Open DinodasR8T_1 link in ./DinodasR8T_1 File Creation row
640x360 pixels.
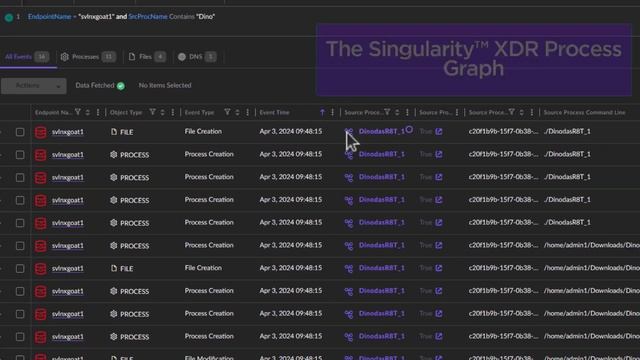coord(382,131)
